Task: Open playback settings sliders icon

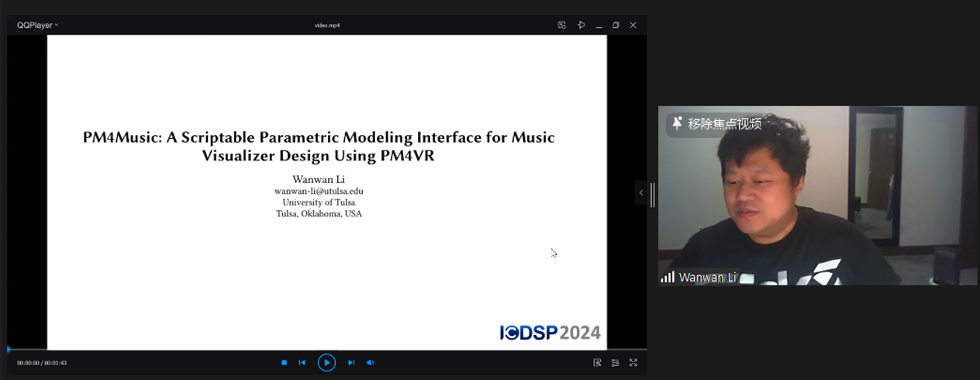Action: tap(615, 362)
